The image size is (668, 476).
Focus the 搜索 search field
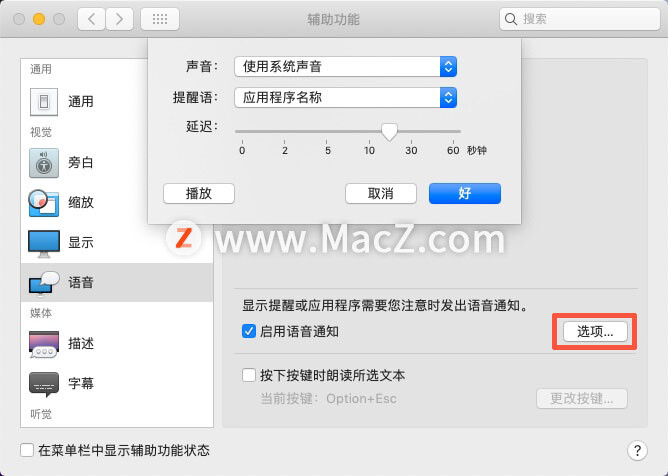(580, 19)
